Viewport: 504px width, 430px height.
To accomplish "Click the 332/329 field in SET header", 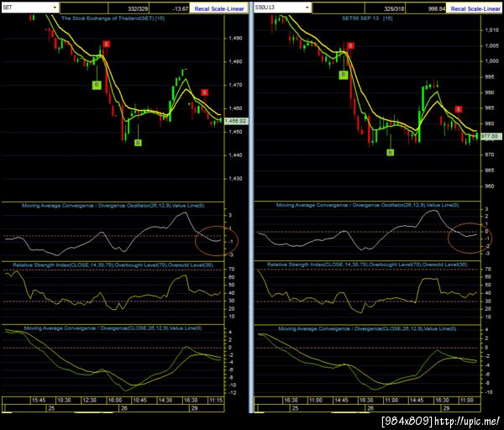I will [129, 8].
